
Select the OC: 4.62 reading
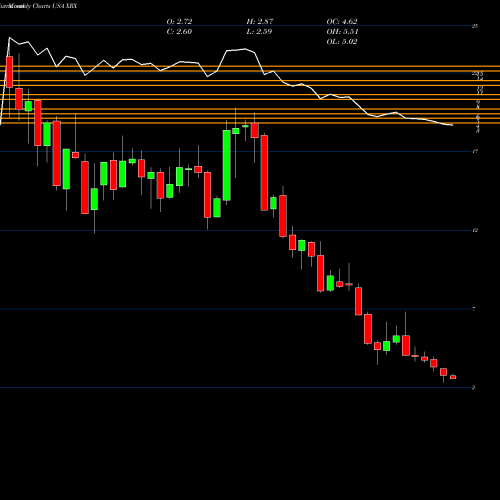pyautogui.click(x=342, y=22)
